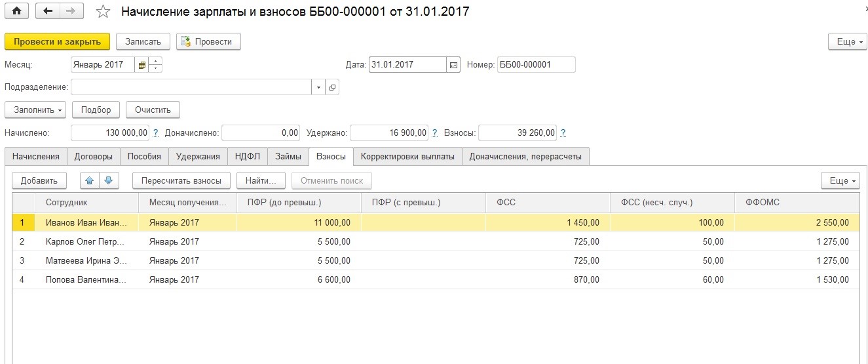Click Удержано amount field

click(389, 133)
